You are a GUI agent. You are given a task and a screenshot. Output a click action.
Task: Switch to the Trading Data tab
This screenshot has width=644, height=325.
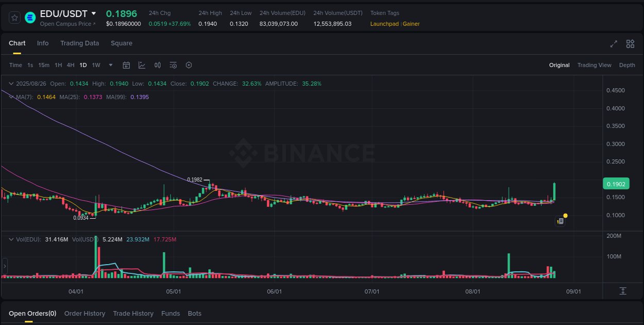pos(79,43)
